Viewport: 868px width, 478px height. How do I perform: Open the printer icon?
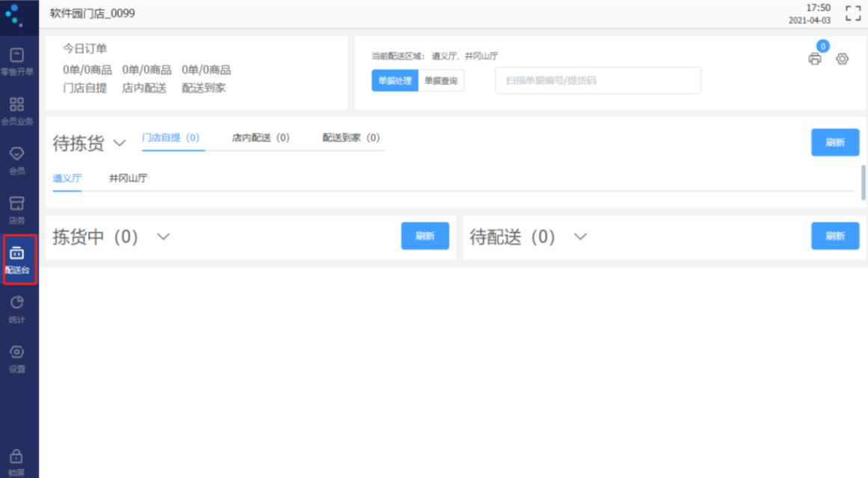[x=814, y=58]
